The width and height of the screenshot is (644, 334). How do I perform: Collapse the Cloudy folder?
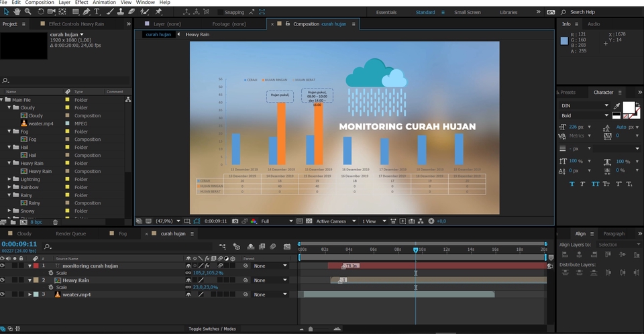point(9,107)
